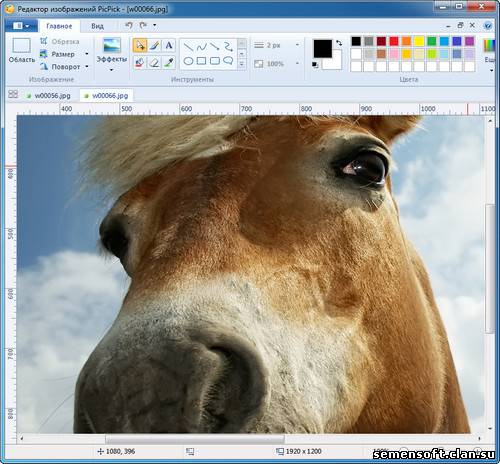
Task: Select the Text tool icon
Action: pyautogui.click(x=169, y=45)
